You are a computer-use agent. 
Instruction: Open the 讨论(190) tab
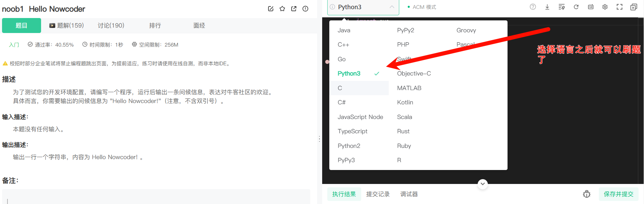pyautogui.click(x=111, y=26)
